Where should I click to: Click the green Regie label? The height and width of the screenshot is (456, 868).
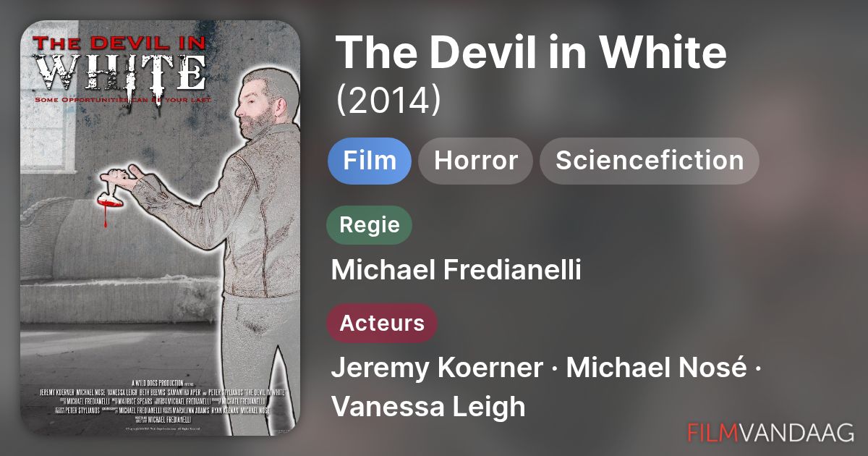click(x=369, y=224)
